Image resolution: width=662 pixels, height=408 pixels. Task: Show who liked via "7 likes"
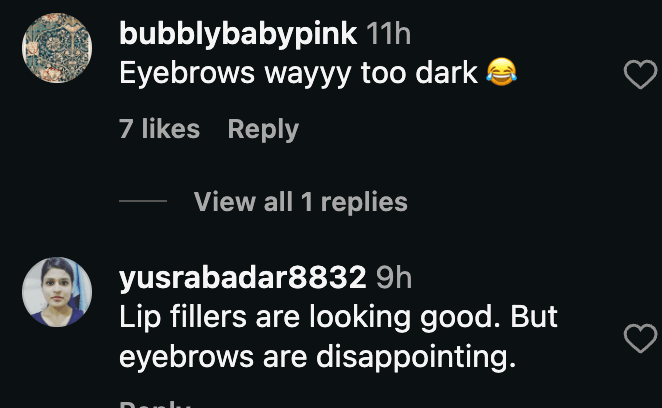coord(160,128)
